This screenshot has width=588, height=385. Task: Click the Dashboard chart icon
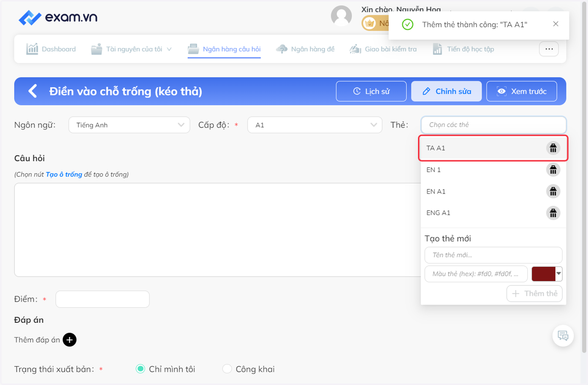click(32, 49)
